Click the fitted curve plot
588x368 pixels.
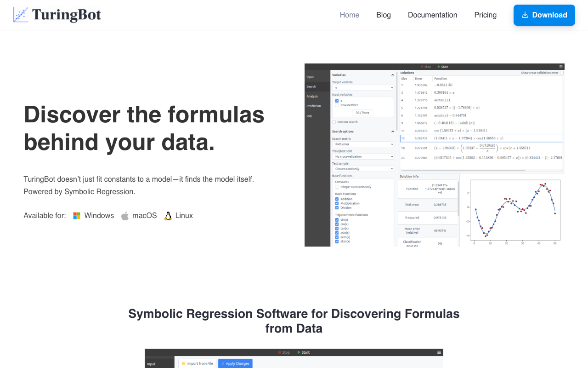(514, 210)
